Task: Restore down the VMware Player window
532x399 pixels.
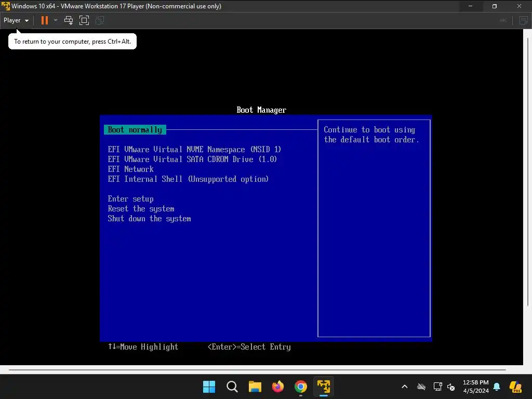Action: (x=495, y=6)
